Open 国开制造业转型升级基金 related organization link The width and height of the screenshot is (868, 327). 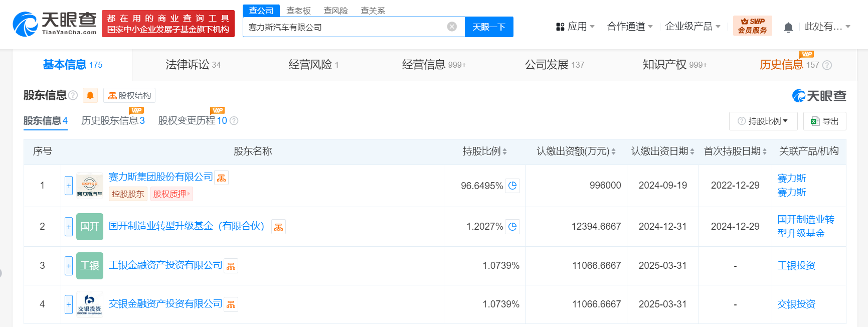[x=806, y=227]
